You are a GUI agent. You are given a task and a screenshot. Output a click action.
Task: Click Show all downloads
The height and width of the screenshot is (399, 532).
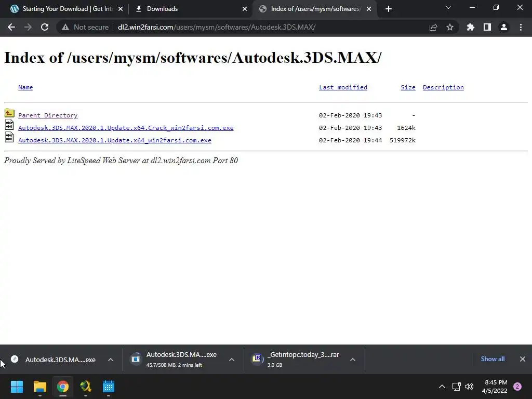coord(493,359)
